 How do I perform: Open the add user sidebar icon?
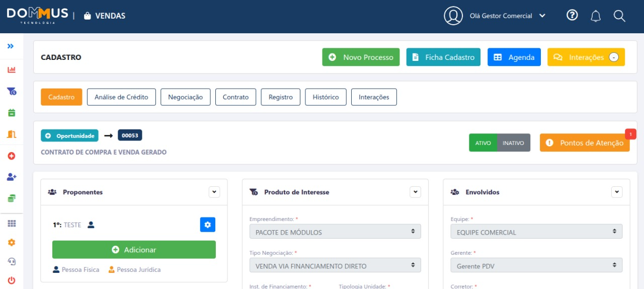(x=12, y=177)
